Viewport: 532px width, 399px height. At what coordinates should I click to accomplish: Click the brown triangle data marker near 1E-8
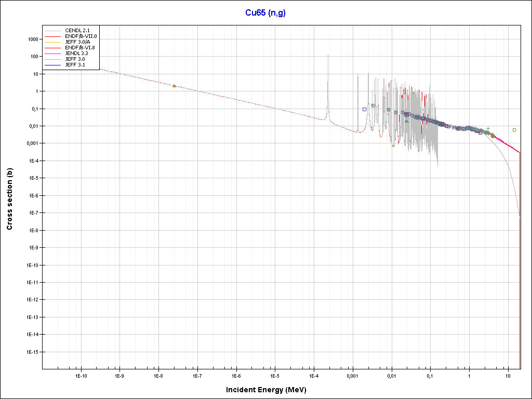tap(175, 86)
